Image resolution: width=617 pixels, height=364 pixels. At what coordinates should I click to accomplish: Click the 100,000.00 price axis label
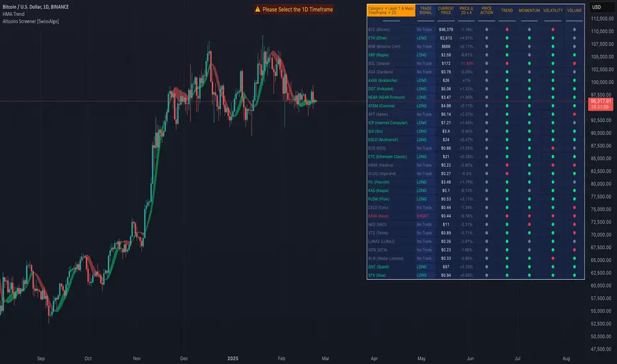pos(602,82)
